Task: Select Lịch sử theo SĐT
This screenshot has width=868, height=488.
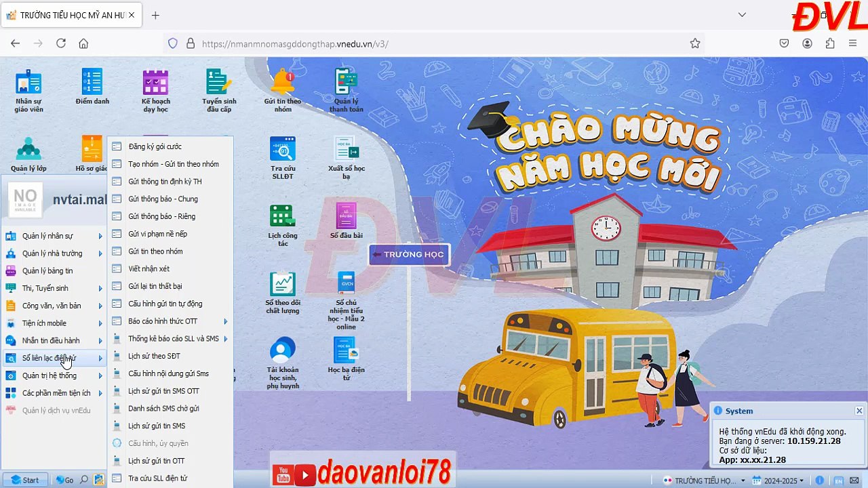Action: pos(170,356)
